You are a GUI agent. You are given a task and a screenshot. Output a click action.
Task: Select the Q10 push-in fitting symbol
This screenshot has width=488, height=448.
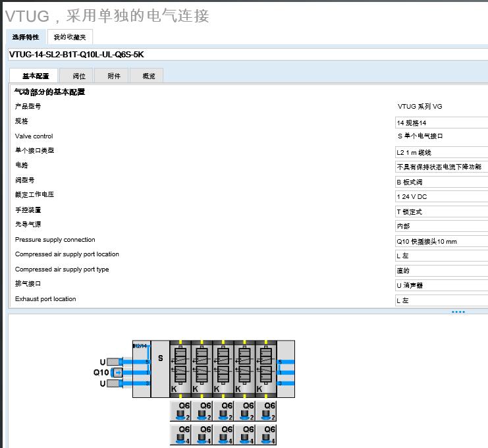pos(117,372)
